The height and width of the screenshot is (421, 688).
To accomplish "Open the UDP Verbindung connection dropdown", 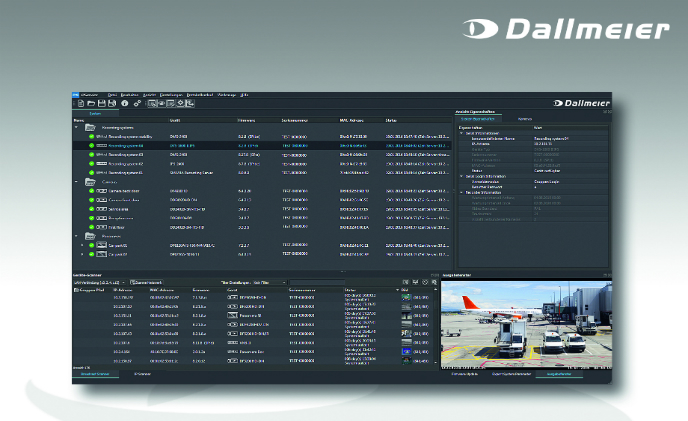I will coord(100,282).
